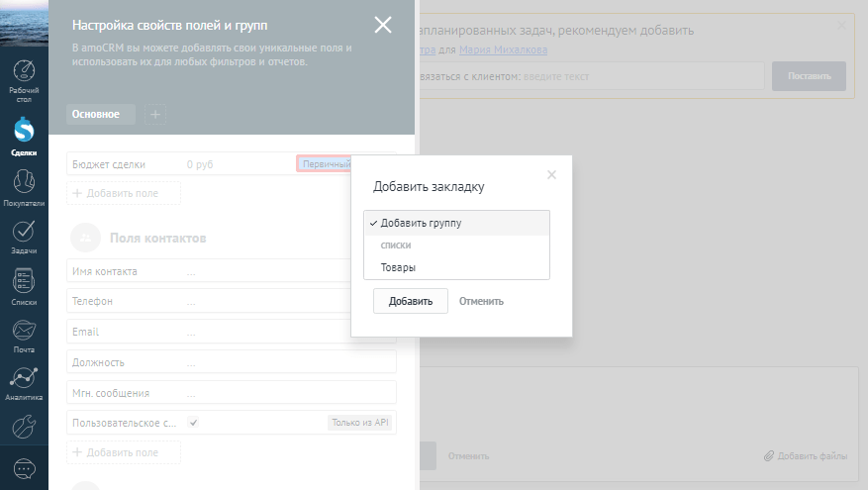Open Задачи tasks icon
The height and width of the screenshot is (490, 868).
pyautogui.click(x=24, y=236)
